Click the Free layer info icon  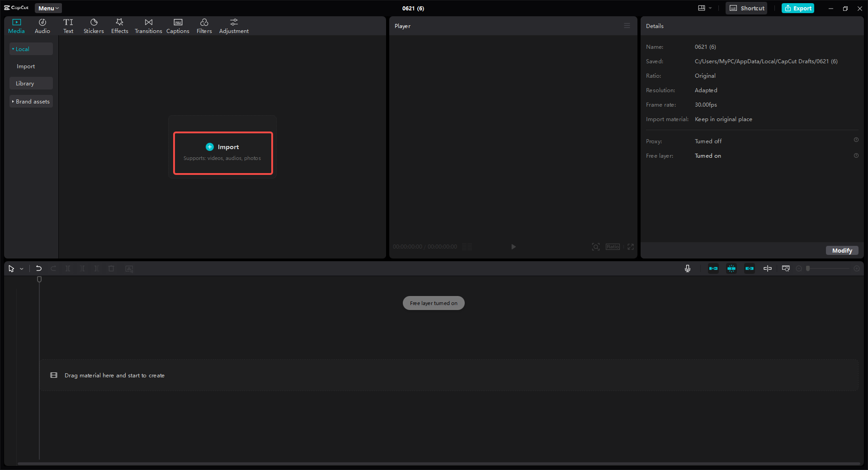point(856,155)
